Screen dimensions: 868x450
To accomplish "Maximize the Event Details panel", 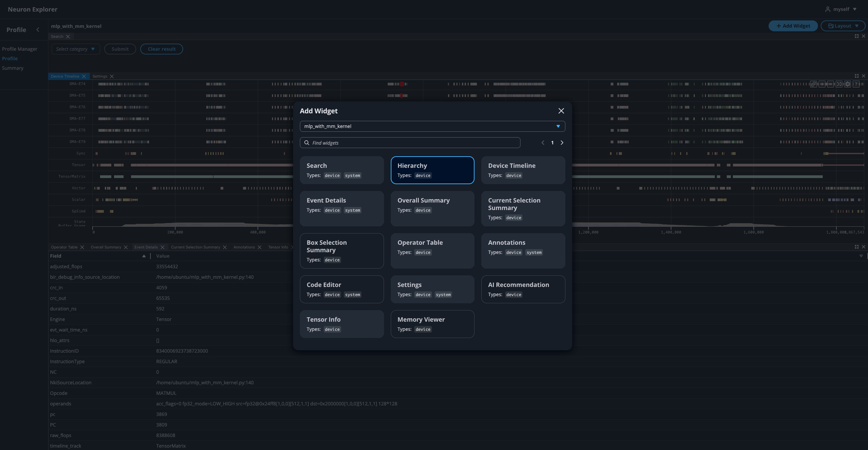I will pyautogui.click(x=857, y=247).
